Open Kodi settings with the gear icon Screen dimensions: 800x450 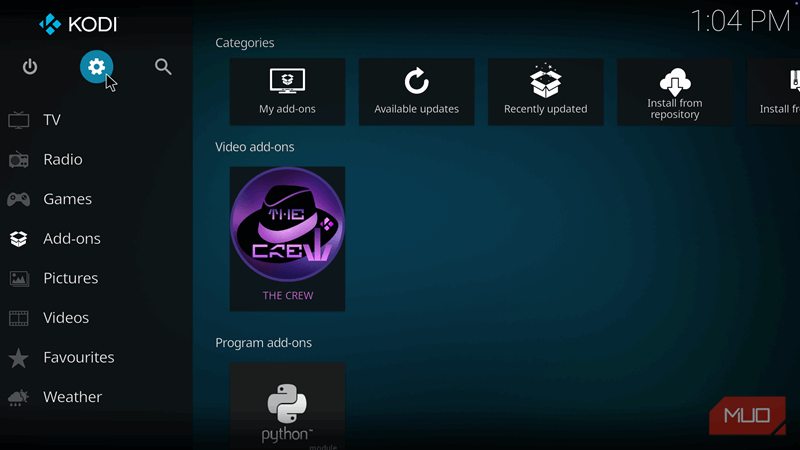pyautogui.click(x=96, y=67)
